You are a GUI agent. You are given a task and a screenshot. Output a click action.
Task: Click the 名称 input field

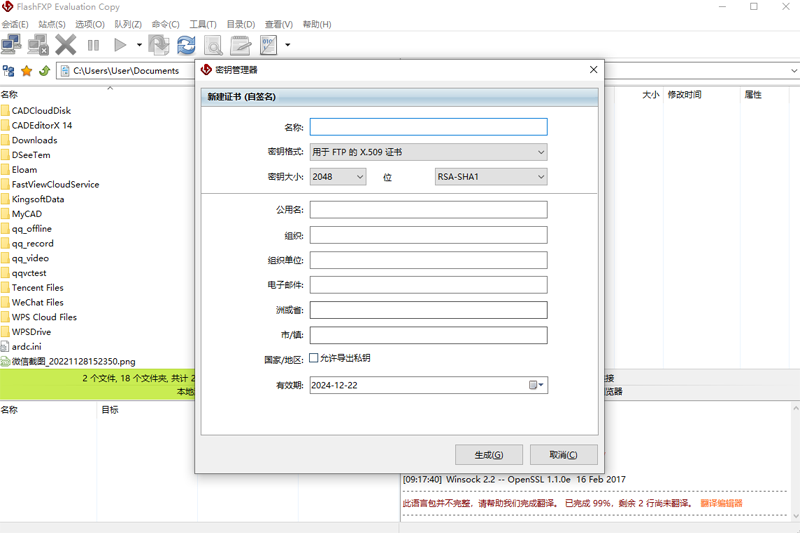click(x=428, y=127)
